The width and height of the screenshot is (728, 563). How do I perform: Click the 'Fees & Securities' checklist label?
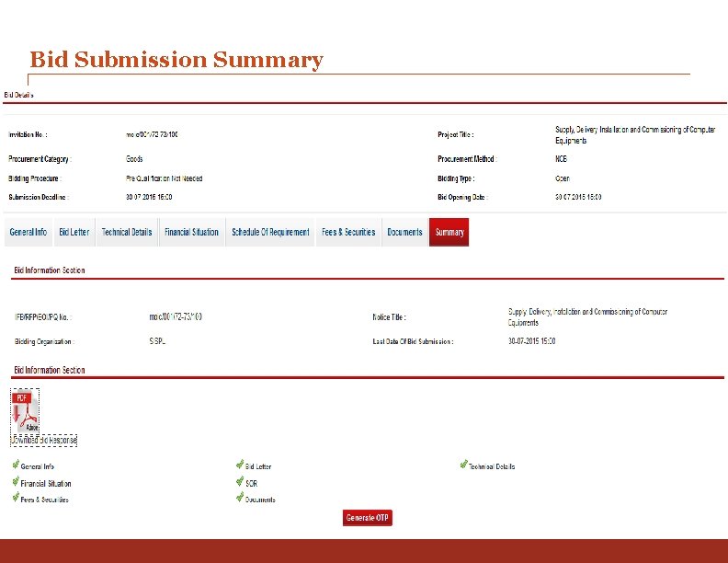pyautogui.click(x=44, y=500)
